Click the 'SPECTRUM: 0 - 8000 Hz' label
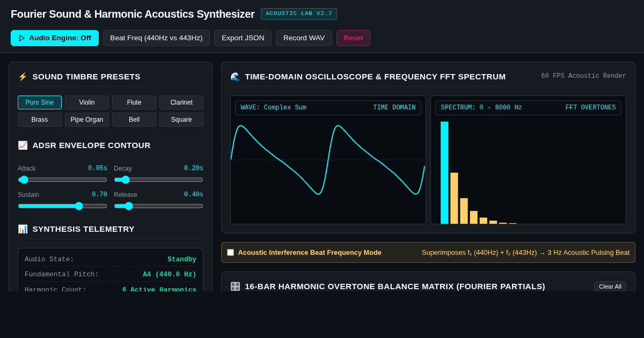 [x=481, y=108]
